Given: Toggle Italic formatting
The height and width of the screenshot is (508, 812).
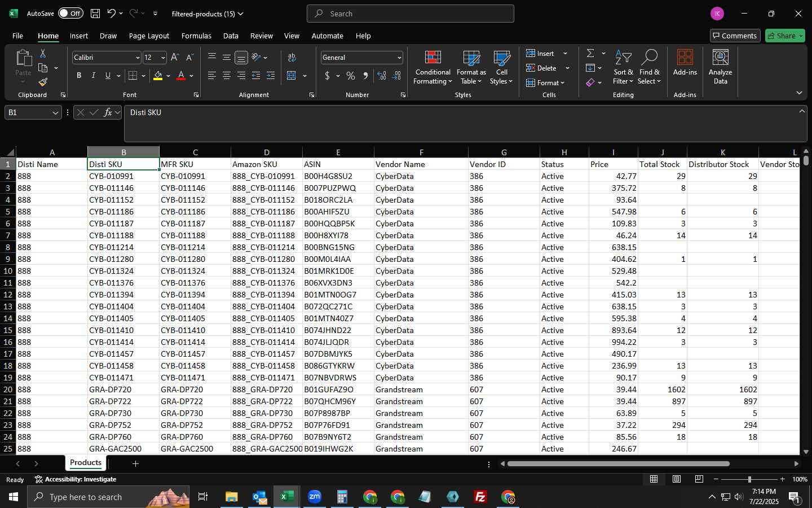Looking at the screenshot, I should click(x=93, y=76).
